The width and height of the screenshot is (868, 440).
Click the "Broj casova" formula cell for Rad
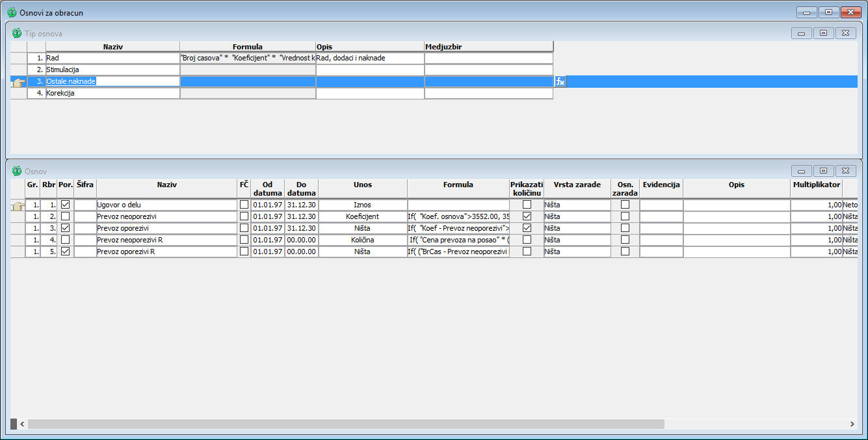coord(248,58)
